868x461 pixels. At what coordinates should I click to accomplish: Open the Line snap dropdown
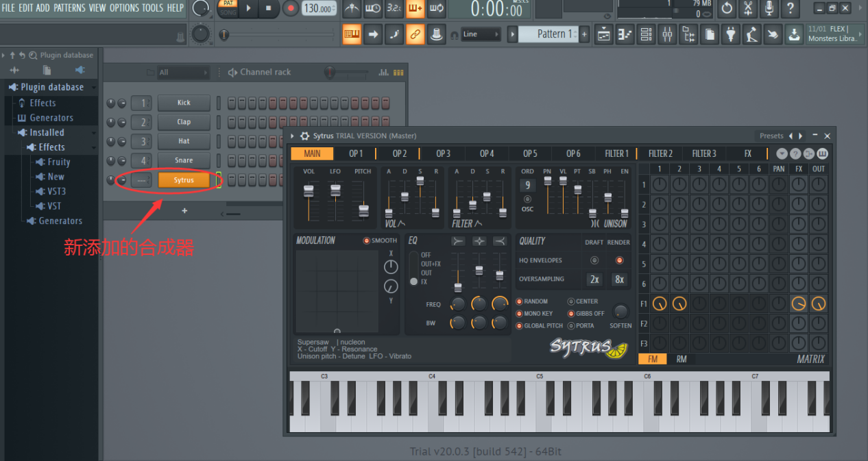click(480, 34)
